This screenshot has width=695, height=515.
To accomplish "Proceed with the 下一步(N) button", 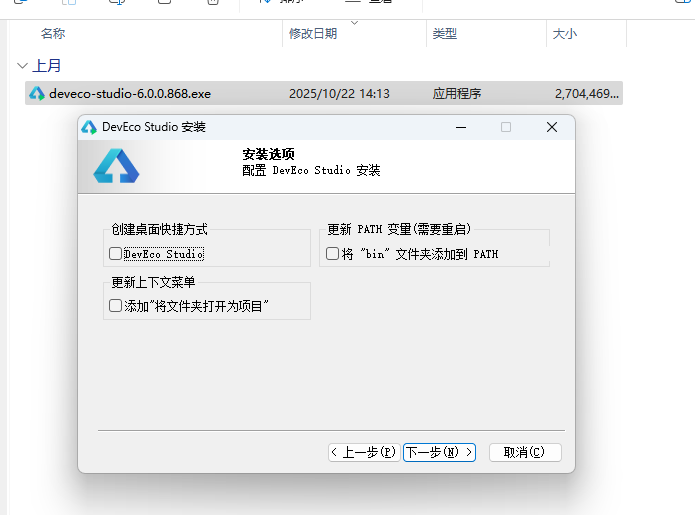I will click(439, 452).
